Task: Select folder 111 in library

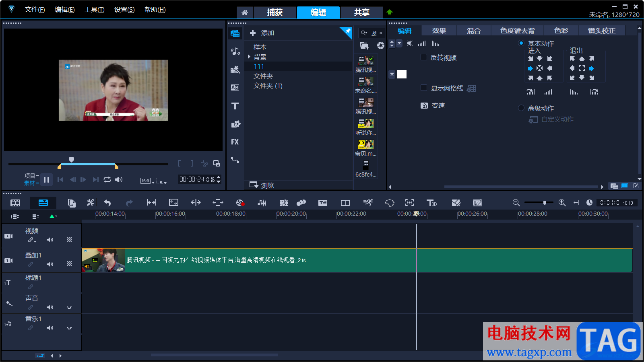Action: tap(298, 66)
